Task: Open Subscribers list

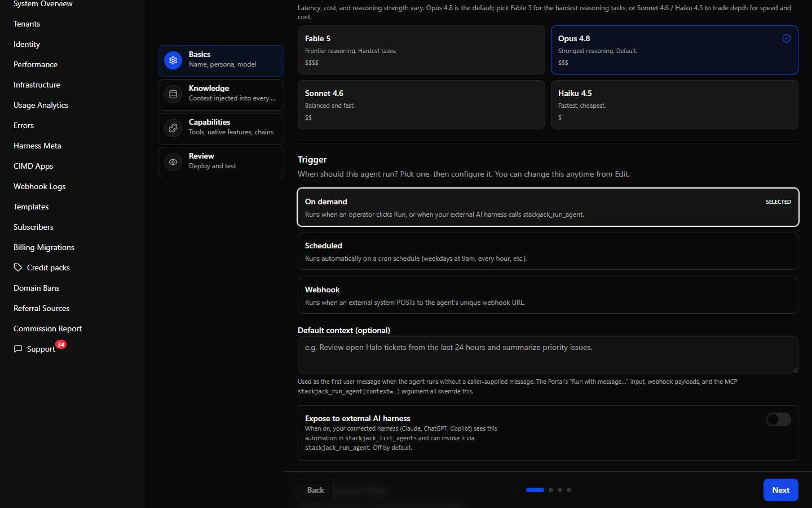Action: (x=33, y=227)
